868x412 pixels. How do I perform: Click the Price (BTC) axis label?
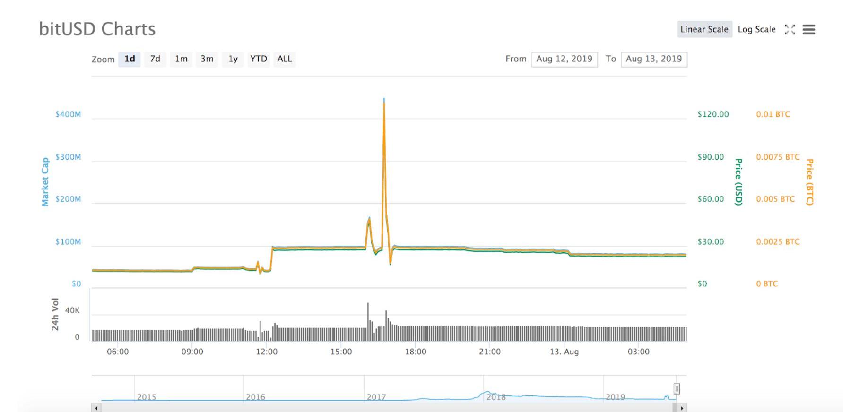(x=809, y=182)
